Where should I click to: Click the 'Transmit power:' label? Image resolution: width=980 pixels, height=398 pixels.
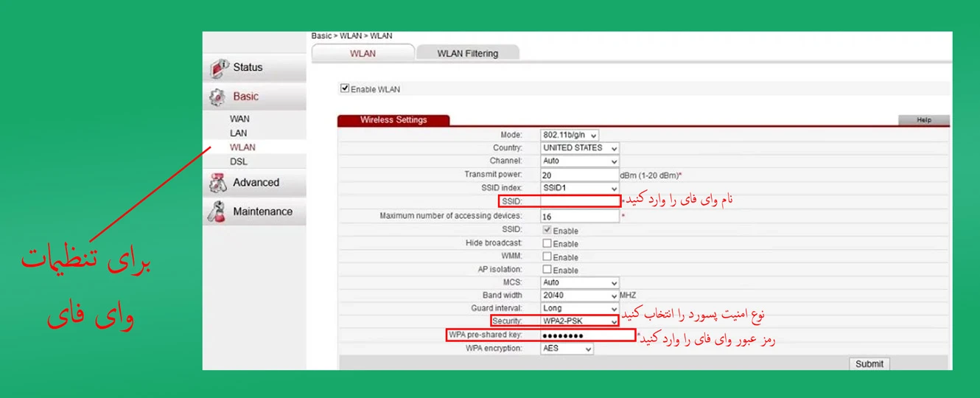[493, 175]
